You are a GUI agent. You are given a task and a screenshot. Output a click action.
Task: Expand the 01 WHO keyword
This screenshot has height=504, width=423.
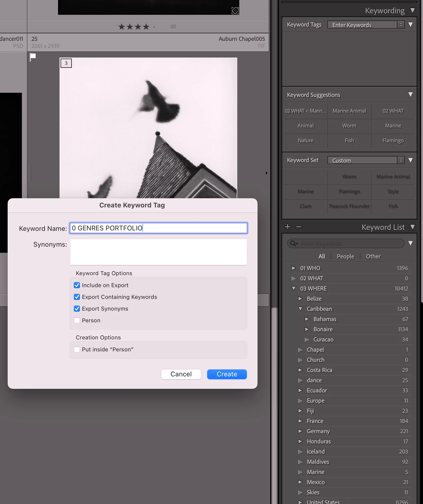click(x=293, y=268)
